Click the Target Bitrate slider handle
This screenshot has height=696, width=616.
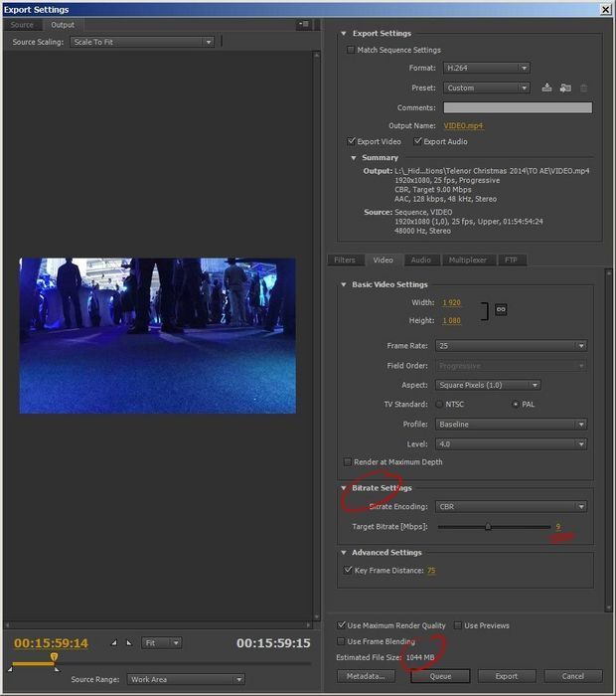tap(488, 527)
